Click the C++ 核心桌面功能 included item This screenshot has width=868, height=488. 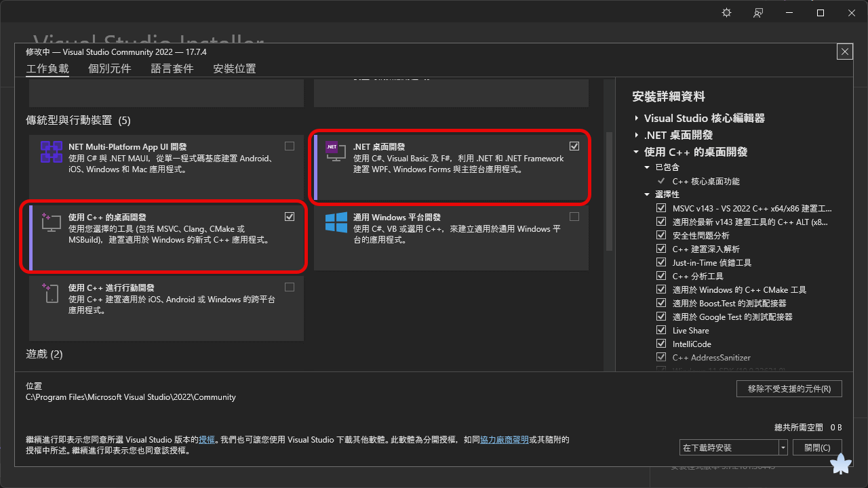tap(706, 181)
